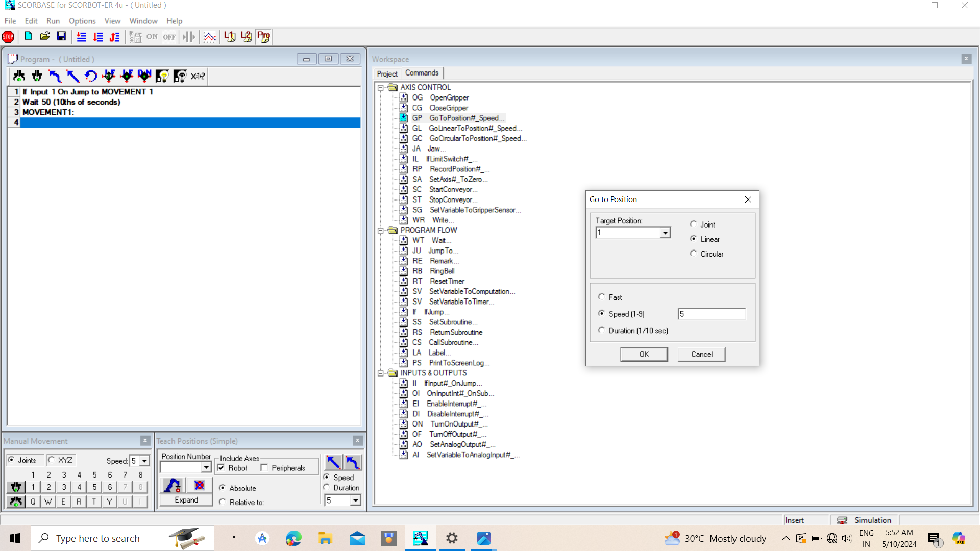Click the Turn Off Output lightbulb icon
This screenshot has height=551, width=980.
[180, 76]
